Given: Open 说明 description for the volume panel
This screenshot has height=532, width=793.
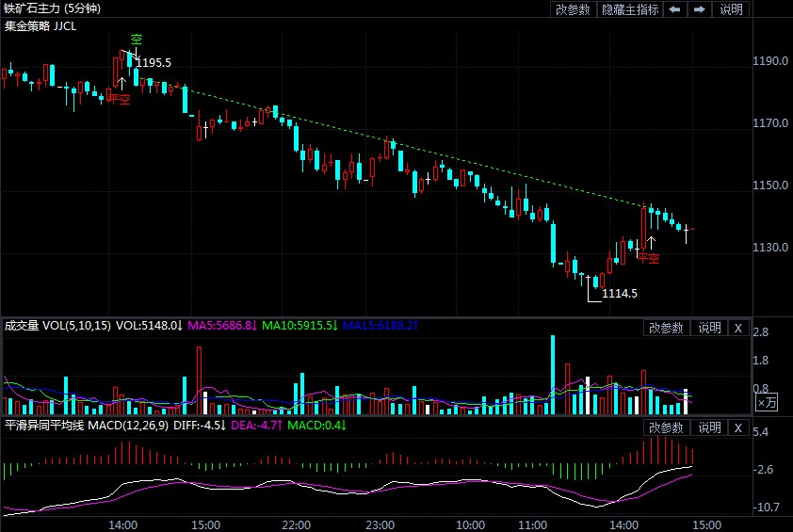Looking at the screenshot, I should [x=708, y=328].
